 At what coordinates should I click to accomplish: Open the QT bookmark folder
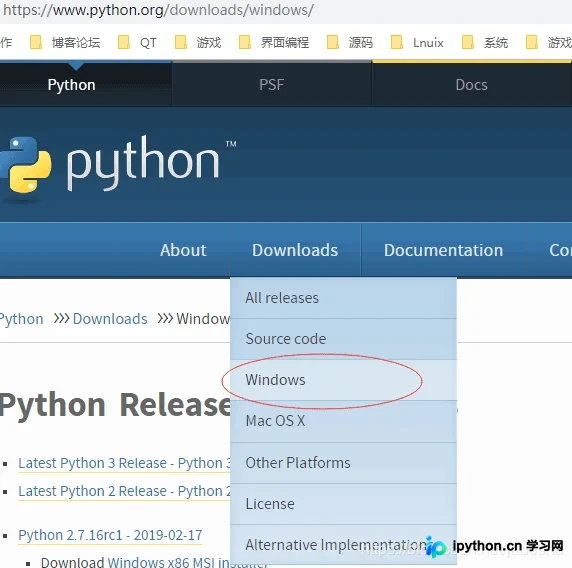pyautogui.click(x=137, y=42)
